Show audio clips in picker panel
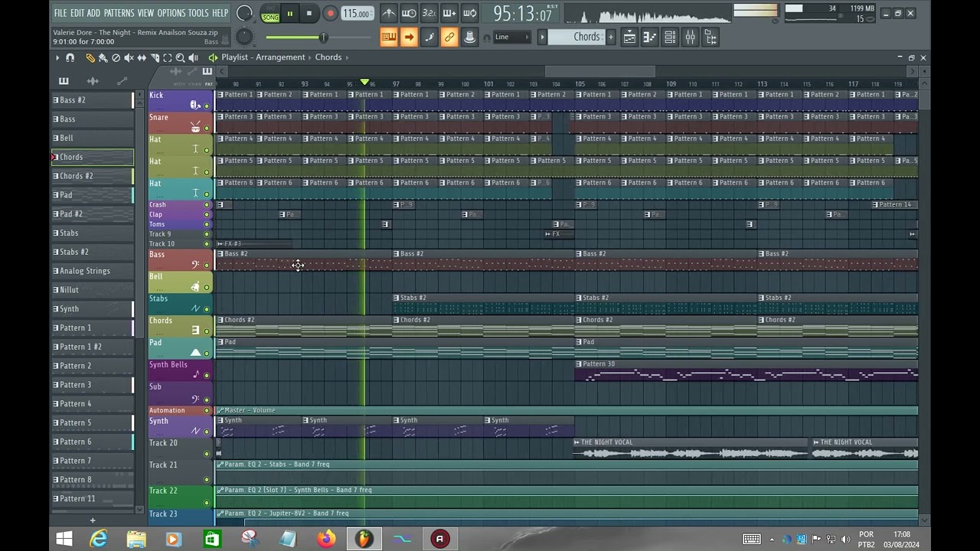Image resolution: width=980 pixels, height=551 pixels. [x=93, y=80]
